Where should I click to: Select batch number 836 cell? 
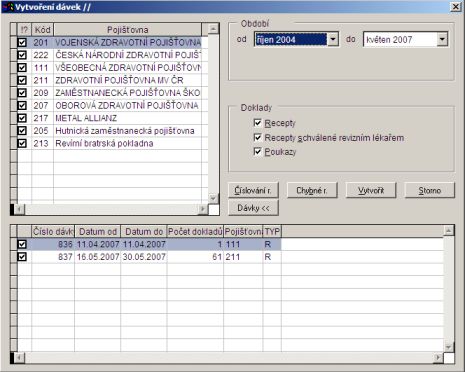point(53,244)
